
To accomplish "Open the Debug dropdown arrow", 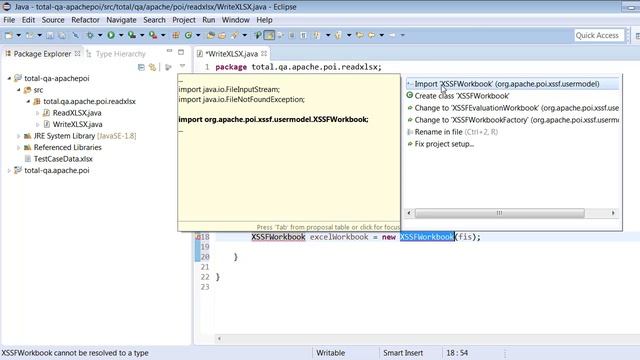I will [x=100, y=36].
